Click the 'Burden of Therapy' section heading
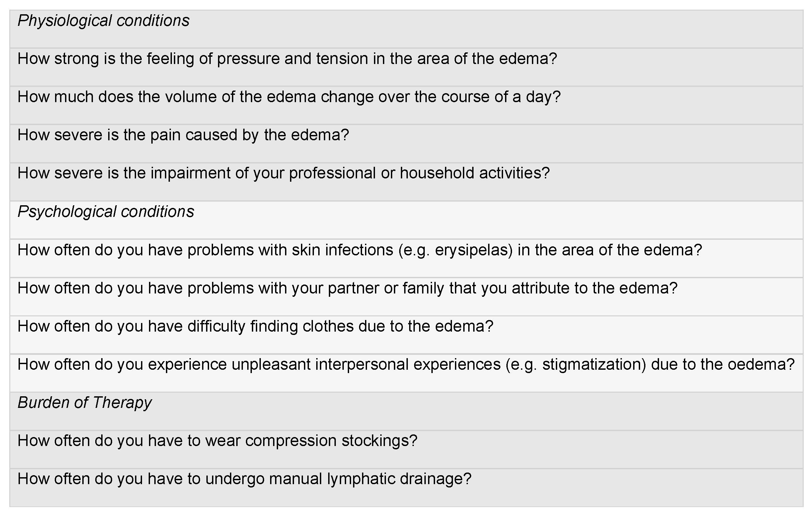 [84, 403]
